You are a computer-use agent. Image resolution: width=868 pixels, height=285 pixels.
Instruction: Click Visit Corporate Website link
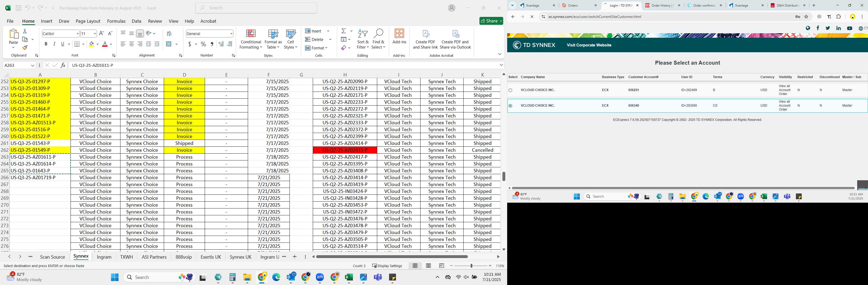click(x=589, y=45)
